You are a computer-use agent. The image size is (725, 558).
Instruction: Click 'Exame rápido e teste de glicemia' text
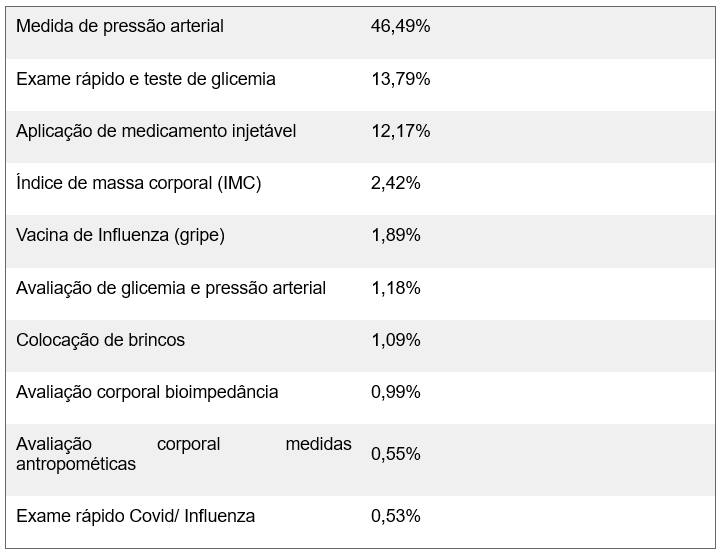pos(146,79)
